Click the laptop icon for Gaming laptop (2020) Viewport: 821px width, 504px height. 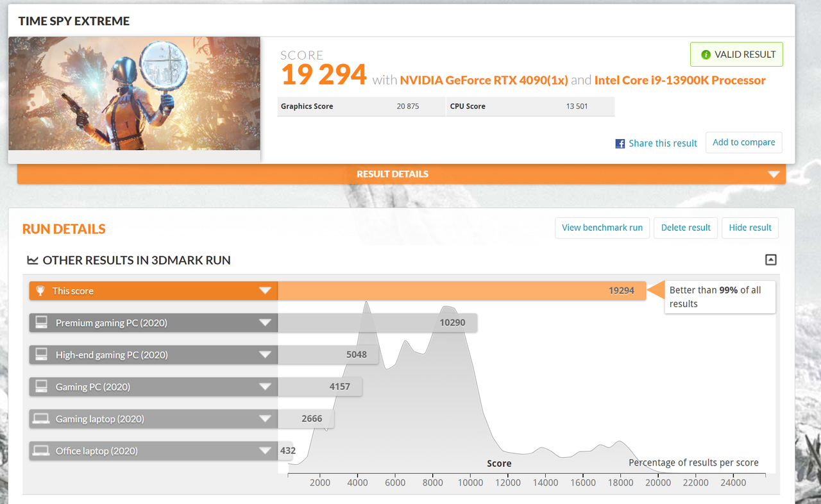[41, 419]
